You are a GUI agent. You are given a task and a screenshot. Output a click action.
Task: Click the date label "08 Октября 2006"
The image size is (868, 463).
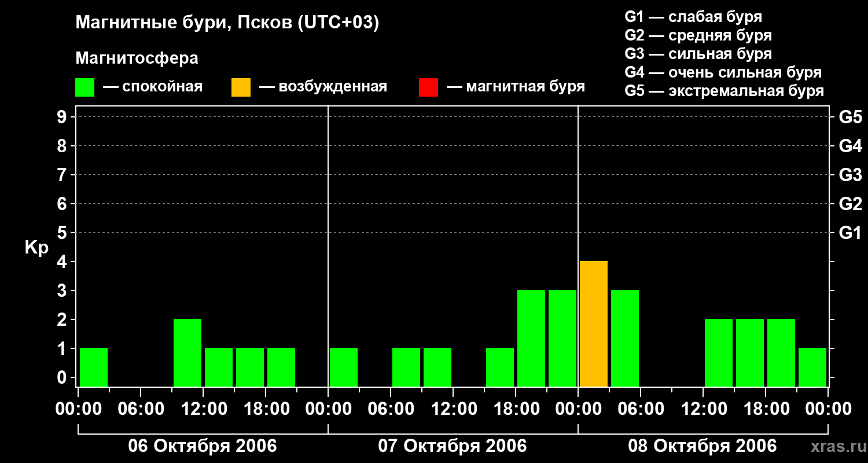click(703, 446)
